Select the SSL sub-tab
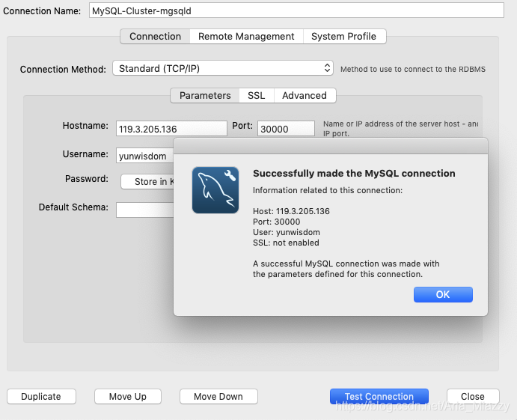The image size is (517, 420). click(257, 95)
